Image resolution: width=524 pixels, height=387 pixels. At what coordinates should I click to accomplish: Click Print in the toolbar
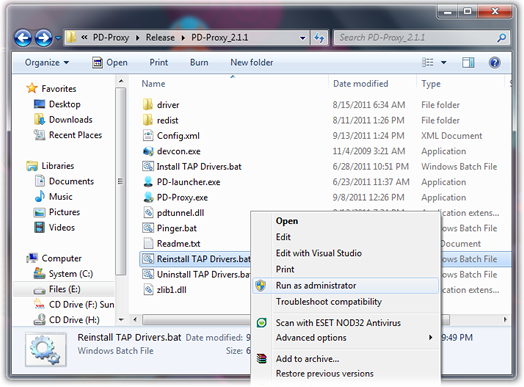coord(158,62)
